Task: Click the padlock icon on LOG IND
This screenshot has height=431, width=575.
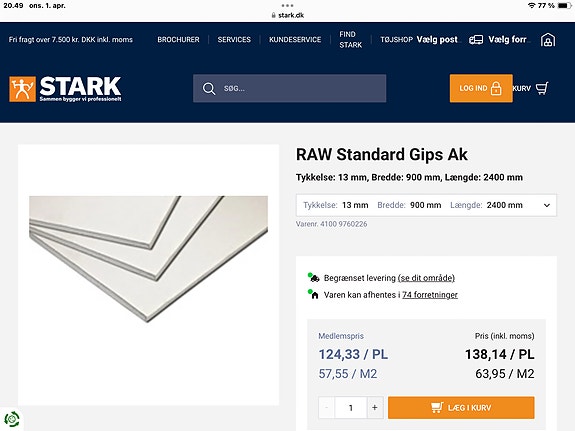Action: [496, 88]
